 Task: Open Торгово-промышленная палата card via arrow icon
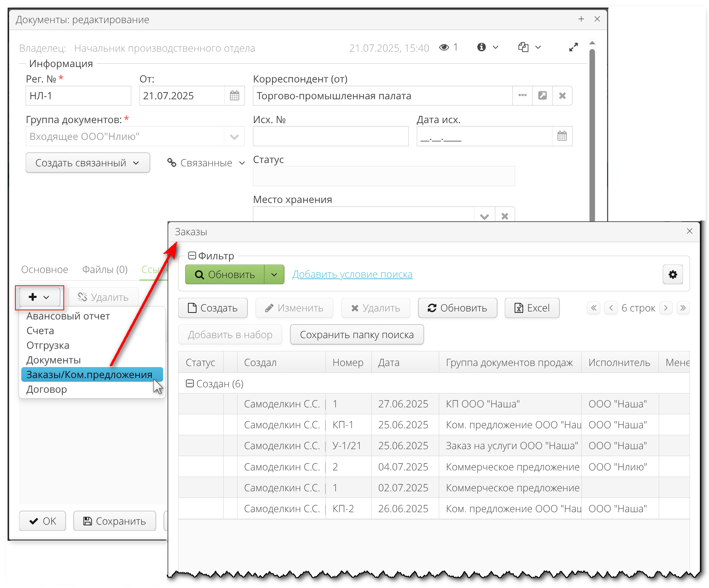click(x=542, y=95)
